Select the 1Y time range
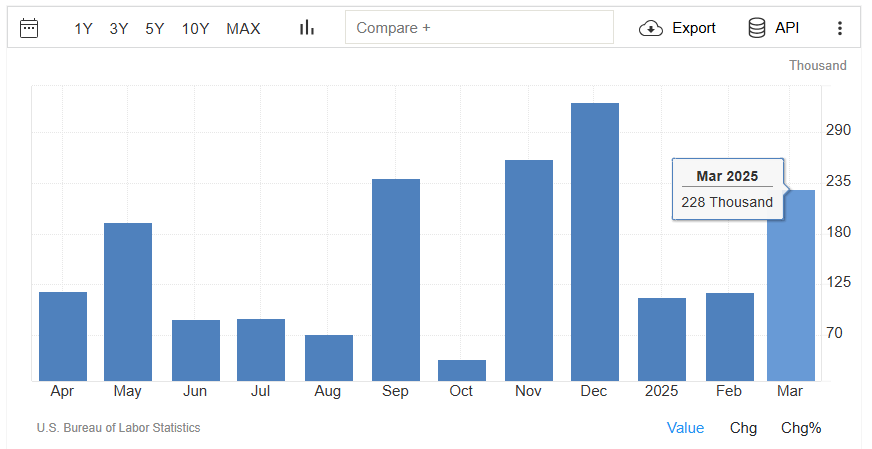The height and width of the screenshot is (449, 872). pyautogui.click(x=83, y=28)
